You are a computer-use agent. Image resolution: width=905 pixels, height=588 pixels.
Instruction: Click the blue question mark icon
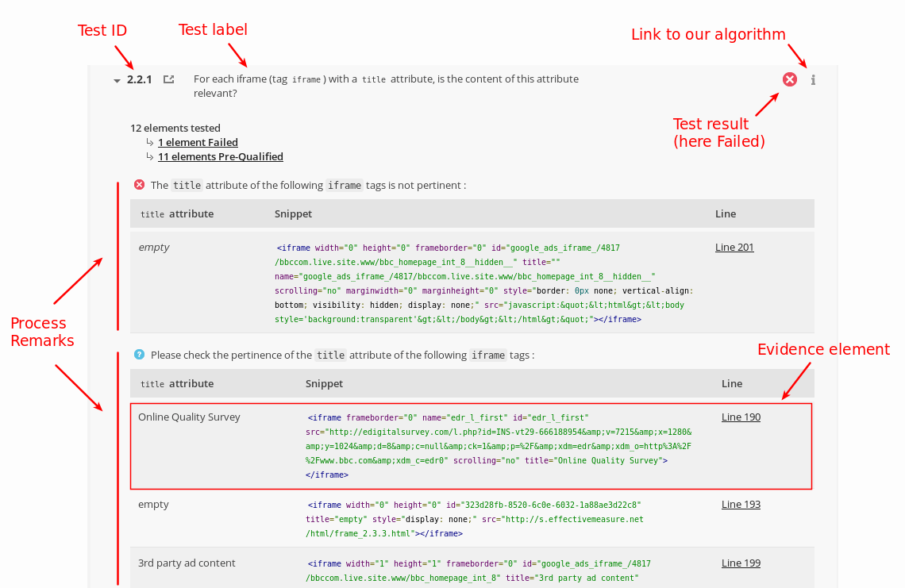point(139,355)
